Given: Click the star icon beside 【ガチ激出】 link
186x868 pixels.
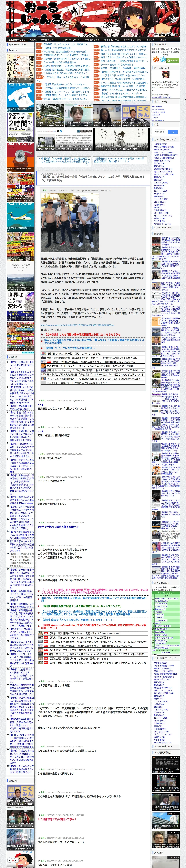Looking at the screenshot, I should (42, 334).
